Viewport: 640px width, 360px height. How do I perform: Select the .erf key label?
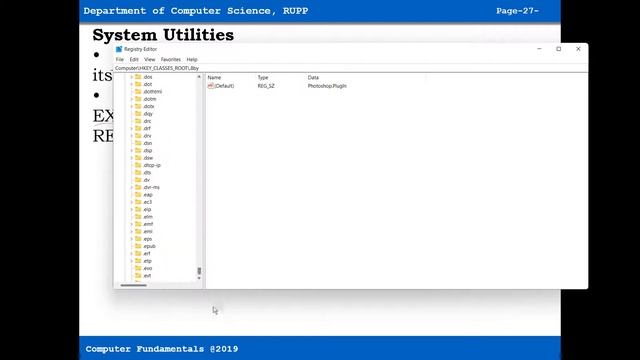[147, 253]
